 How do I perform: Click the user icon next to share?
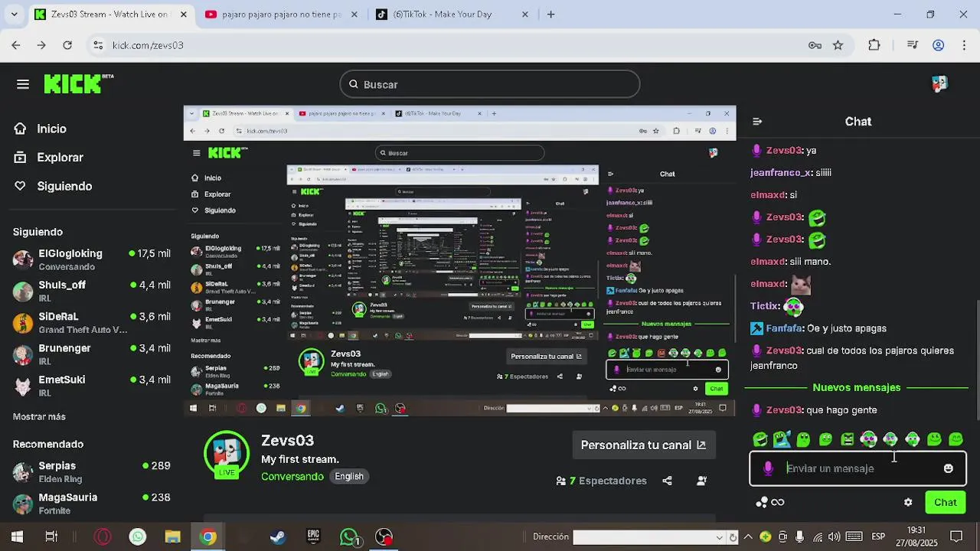[x=701, y=481]
